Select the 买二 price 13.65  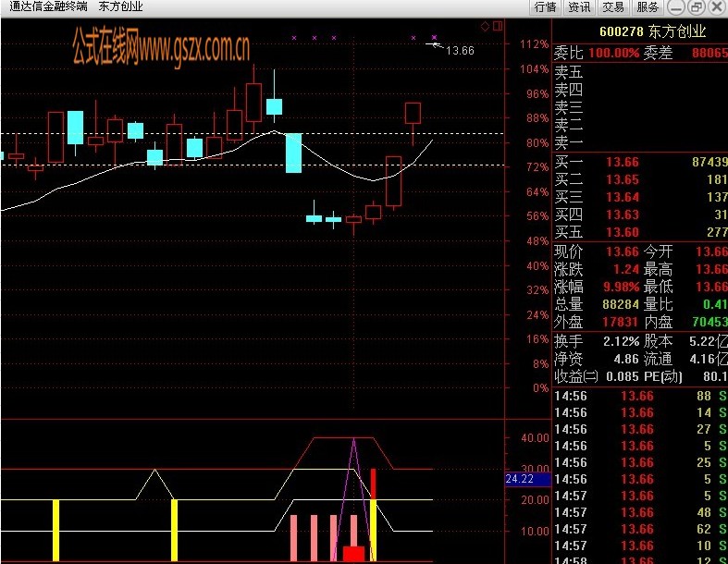click(x=623, y=179)
